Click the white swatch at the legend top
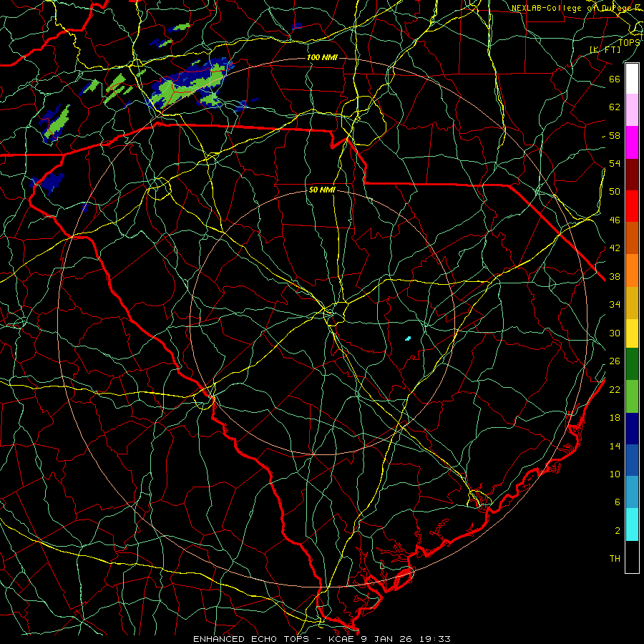Image resolution: width=644 pixels, height=644 pixels. (632, 79)
